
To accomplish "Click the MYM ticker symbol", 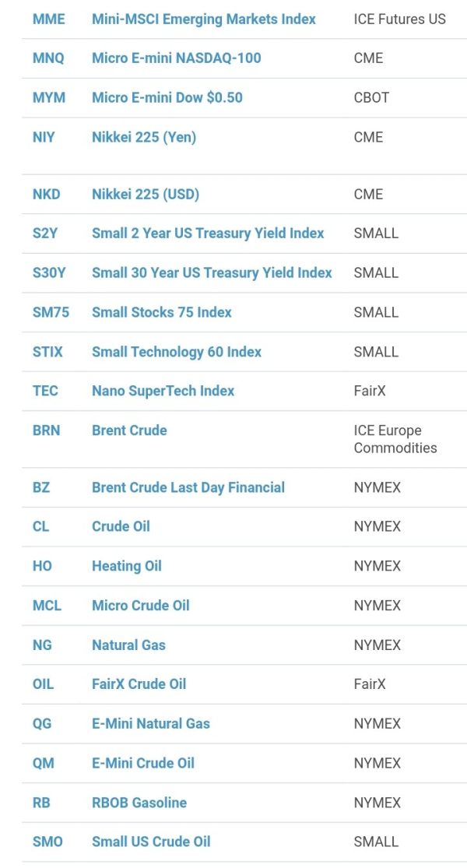I will pyautogui.click(x=49, y=98).
